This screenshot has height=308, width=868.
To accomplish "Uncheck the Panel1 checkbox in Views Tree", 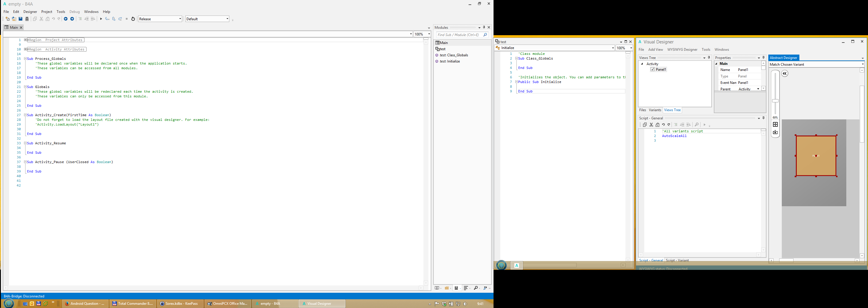I will (653, 70).
